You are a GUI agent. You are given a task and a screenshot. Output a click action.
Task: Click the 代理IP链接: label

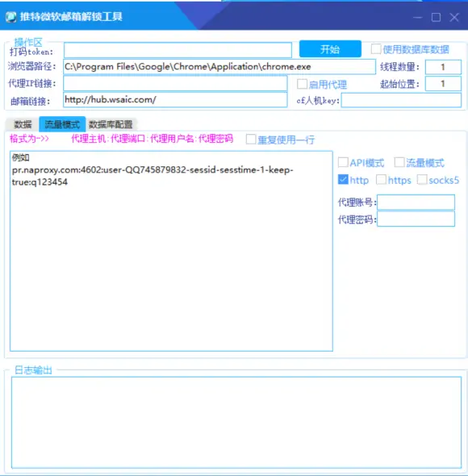click(32, 83)
